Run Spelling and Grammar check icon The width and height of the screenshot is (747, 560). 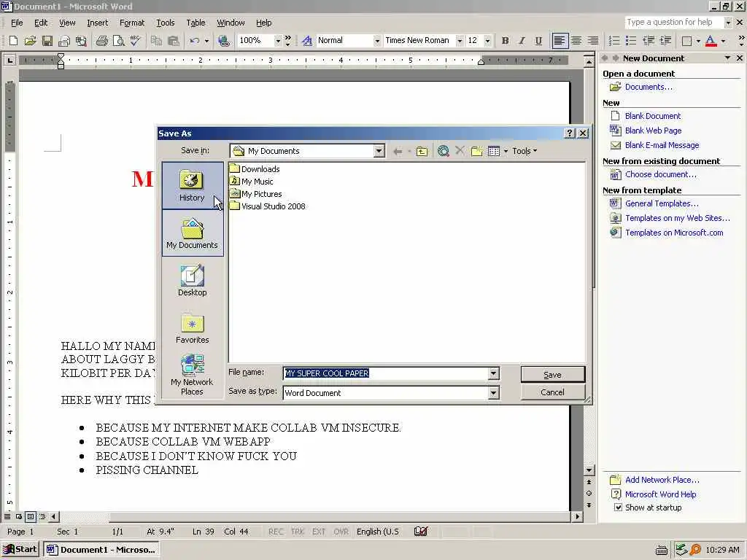click(135, 41)
